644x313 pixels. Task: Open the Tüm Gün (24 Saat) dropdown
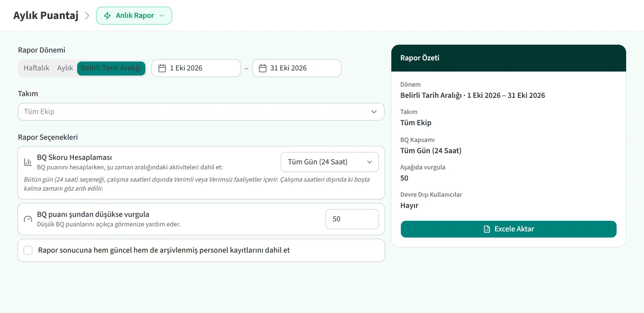[330, 162]
